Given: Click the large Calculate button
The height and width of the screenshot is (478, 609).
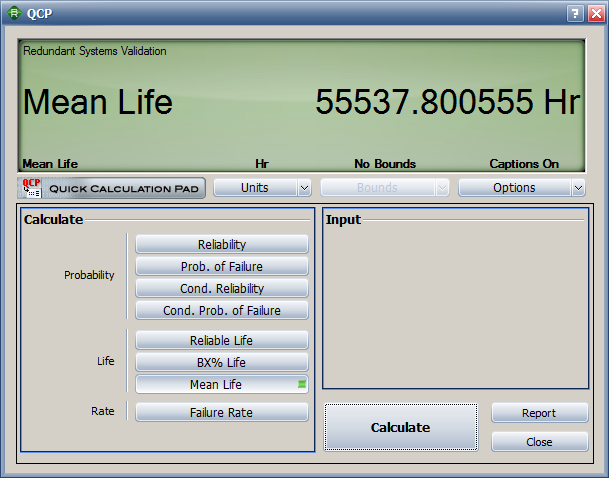Looking at the screenshot, I should tap(401, 427).
